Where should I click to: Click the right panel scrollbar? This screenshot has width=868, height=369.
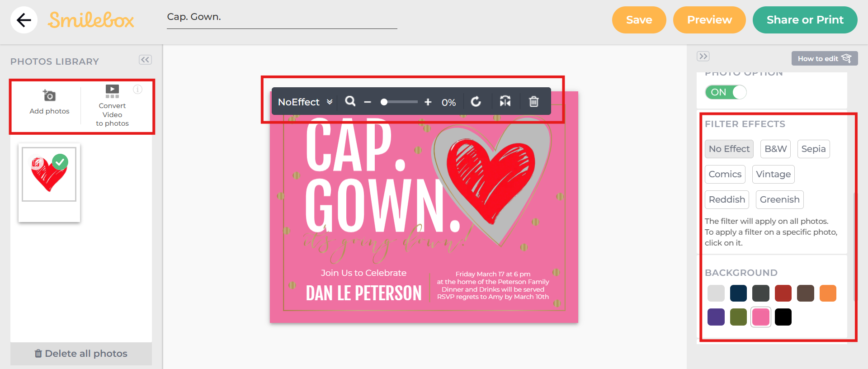(x=854, y=246)
